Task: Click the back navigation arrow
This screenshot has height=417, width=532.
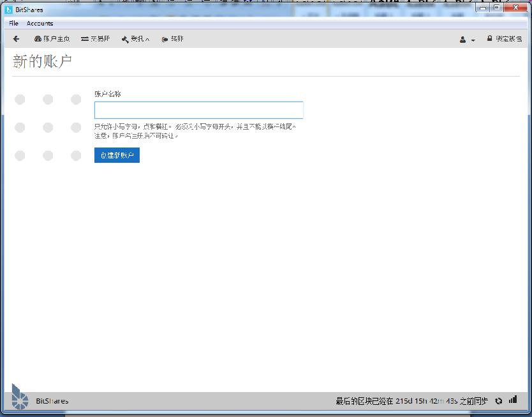Action: tap(15, 38)
